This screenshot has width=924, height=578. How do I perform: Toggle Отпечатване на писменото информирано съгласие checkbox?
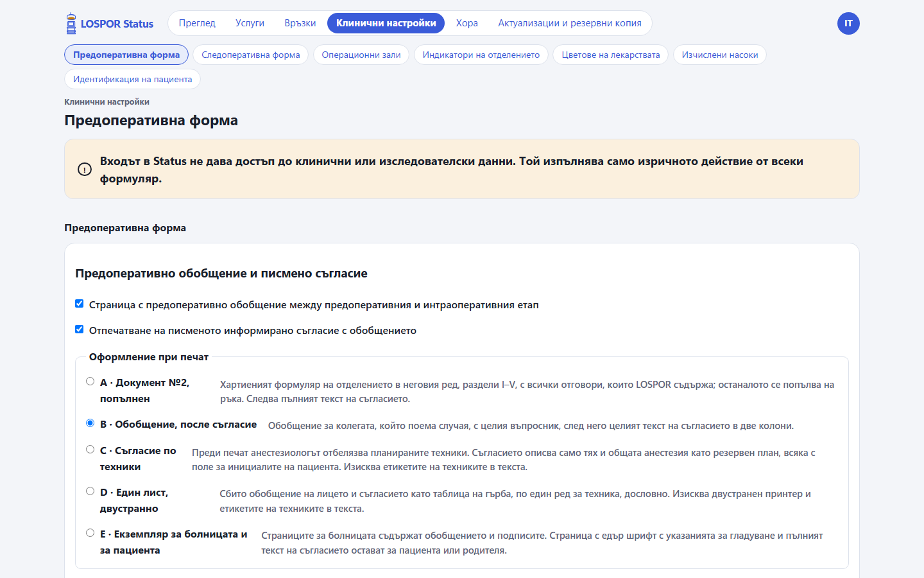(x=80, y=329)
